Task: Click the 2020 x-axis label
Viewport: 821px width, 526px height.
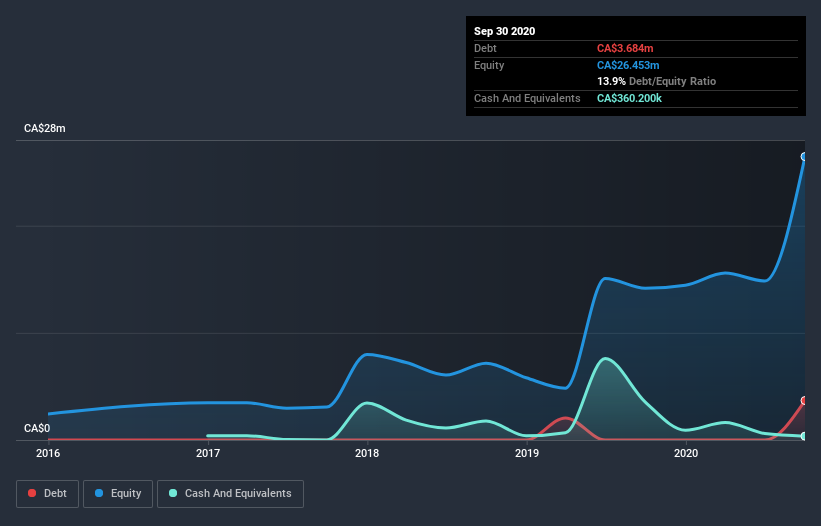Action: click(x=686, y=453)
